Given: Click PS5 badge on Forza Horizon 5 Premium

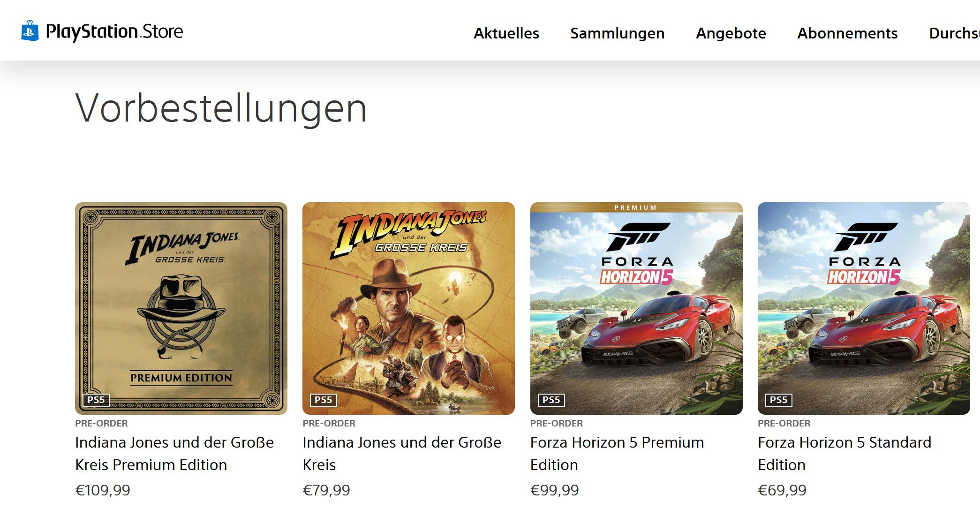Looking at the screenshot, I should 551,400.
